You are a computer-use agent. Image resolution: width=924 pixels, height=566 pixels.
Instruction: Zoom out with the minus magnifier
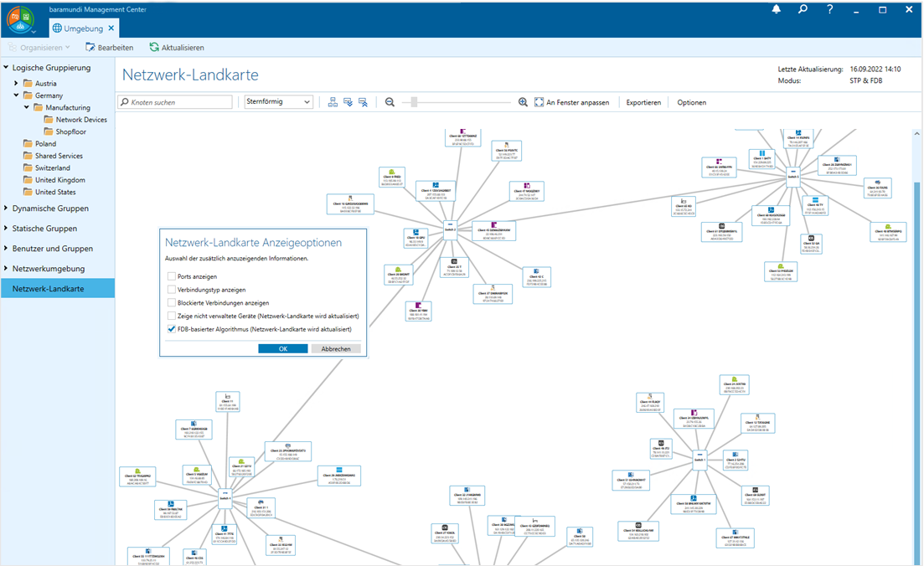(x=390, y=102)
